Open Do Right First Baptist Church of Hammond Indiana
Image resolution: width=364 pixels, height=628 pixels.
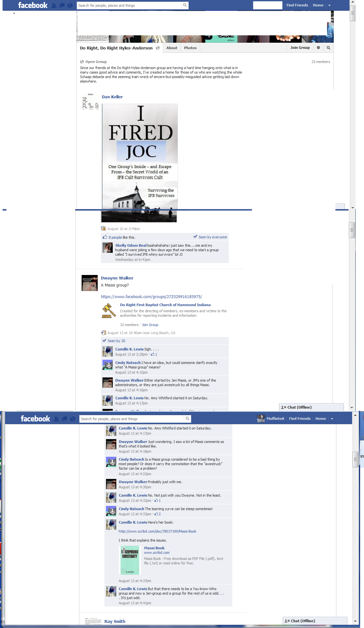pyautogui.click(x=165, y=305)
